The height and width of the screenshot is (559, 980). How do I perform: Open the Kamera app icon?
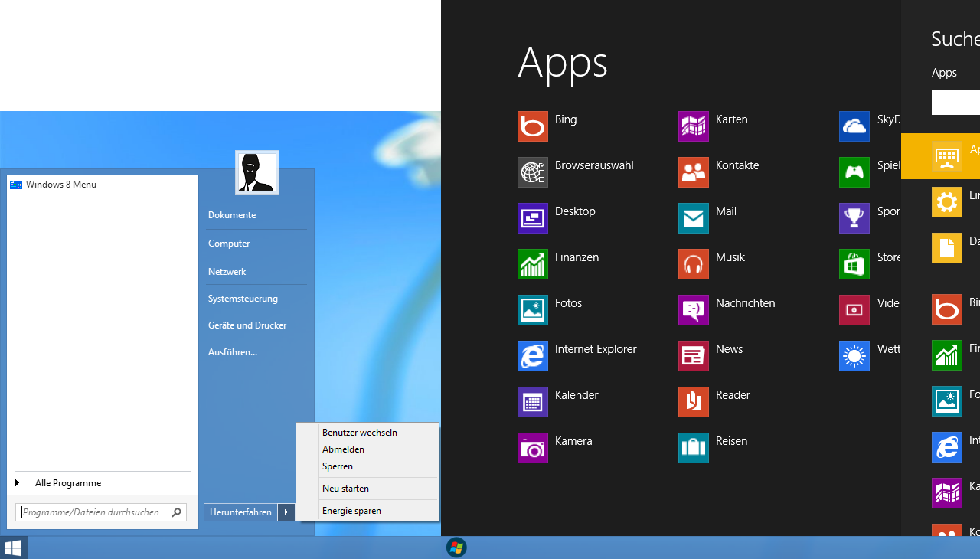click(x=533, y=448)
